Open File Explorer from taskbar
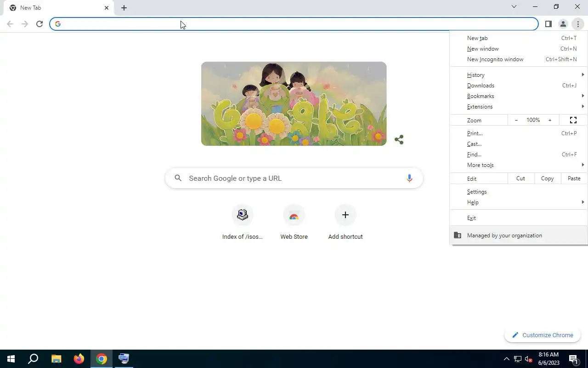This screenshot has width=588, height=368. point(56,359)
